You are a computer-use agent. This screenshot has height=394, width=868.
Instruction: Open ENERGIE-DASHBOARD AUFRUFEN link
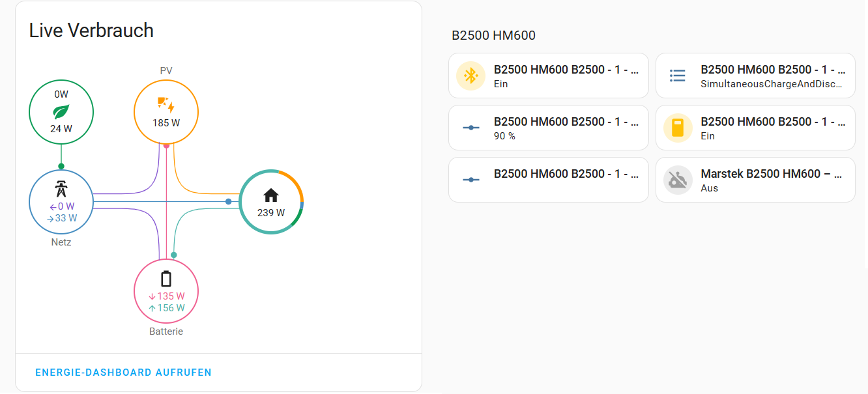pyautogui.click(x=123, y=373)
